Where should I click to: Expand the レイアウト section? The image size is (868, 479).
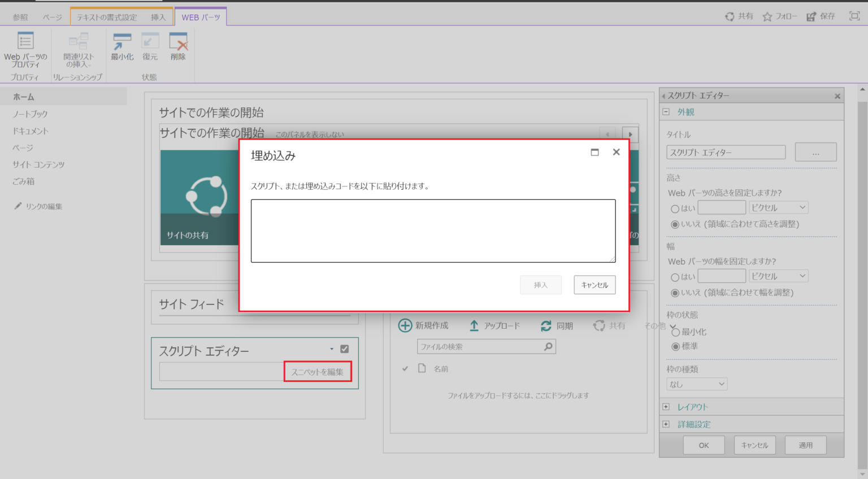pyautogui.click(x=666, y=407)
